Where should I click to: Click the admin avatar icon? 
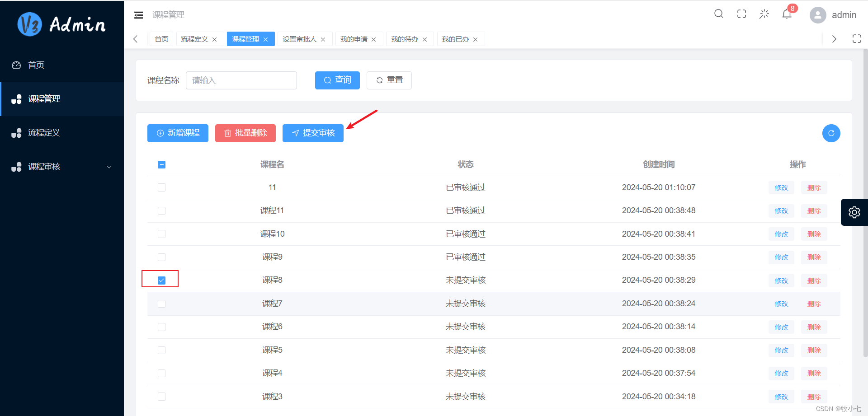[818, 15]
